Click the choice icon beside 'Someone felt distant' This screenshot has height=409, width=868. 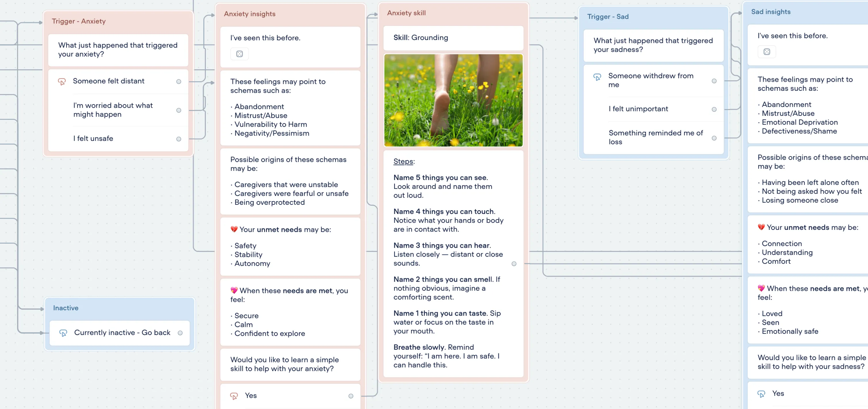pos(62,82)
